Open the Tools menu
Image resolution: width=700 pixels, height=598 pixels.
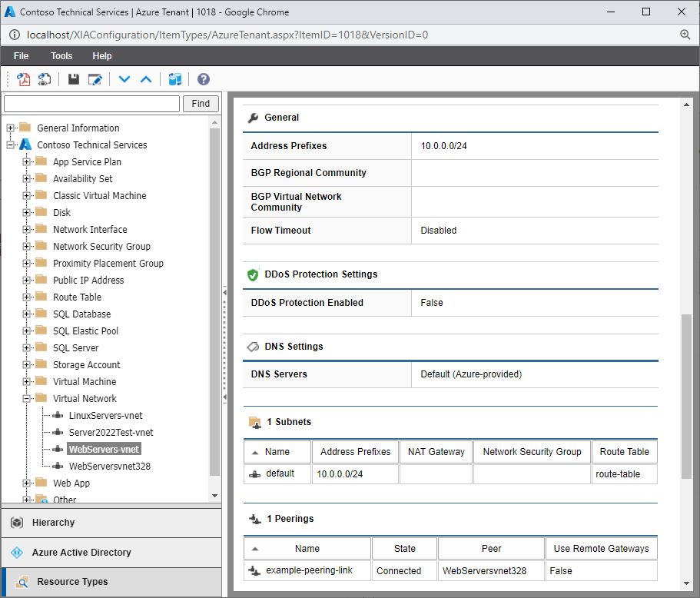(61, 56)
